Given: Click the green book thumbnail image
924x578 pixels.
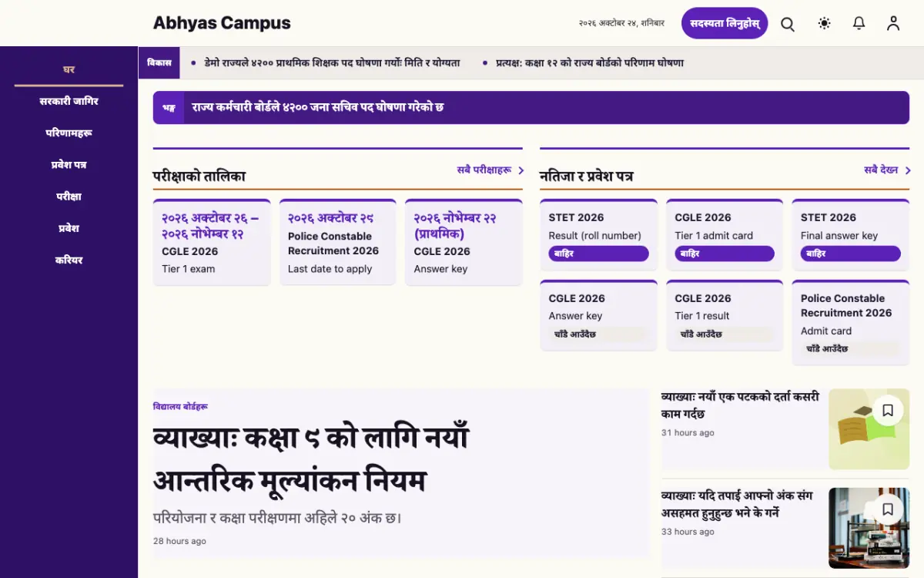Looking at the screenshot, I should [869, 429].
